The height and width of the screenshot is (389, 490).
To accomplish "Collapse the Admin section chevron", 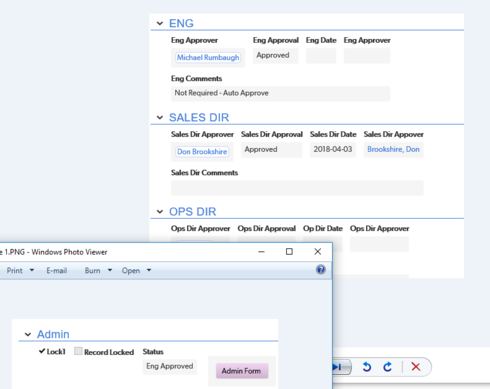I will point(28,334).
